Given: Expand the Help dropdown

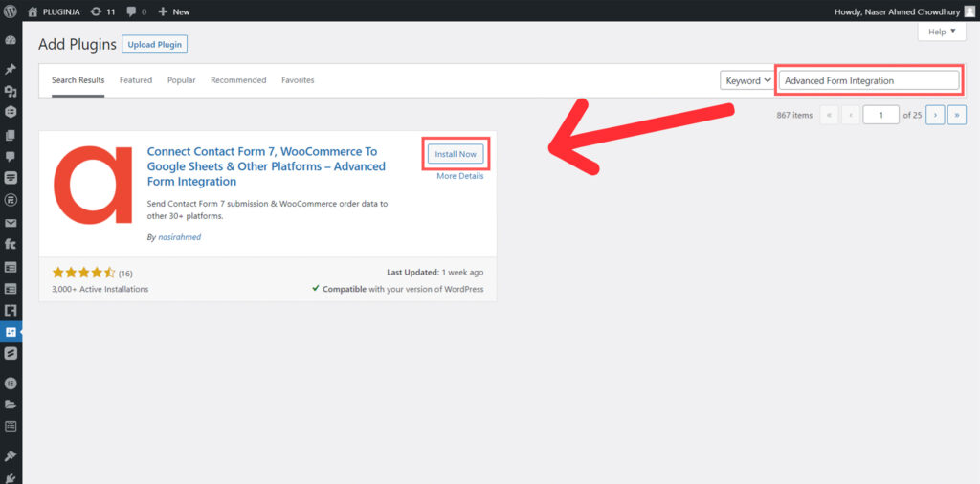Looking at the screenshot, I should pyautogui.click(x=942, y=32).
